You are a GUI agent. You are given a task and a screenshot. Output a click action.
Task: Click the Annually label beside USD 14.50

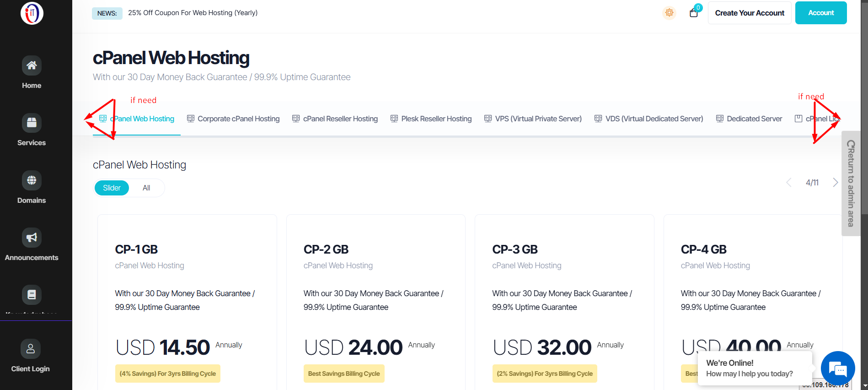click(x=229, y=345)
